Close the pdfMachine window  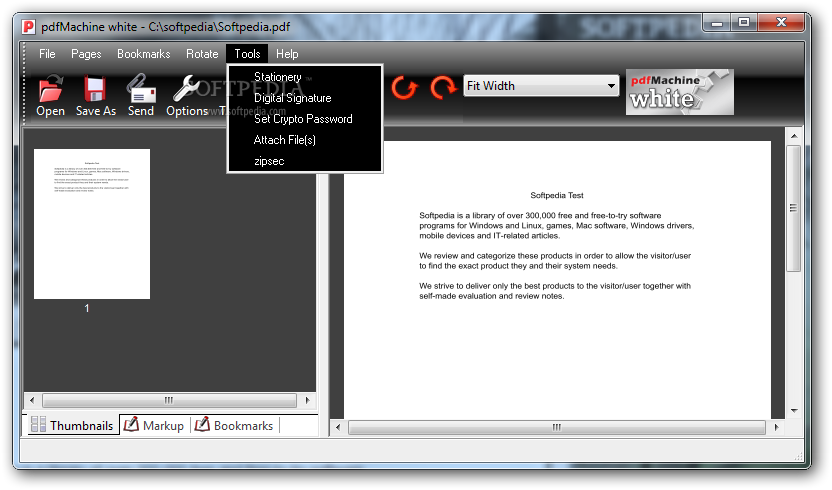781,22
